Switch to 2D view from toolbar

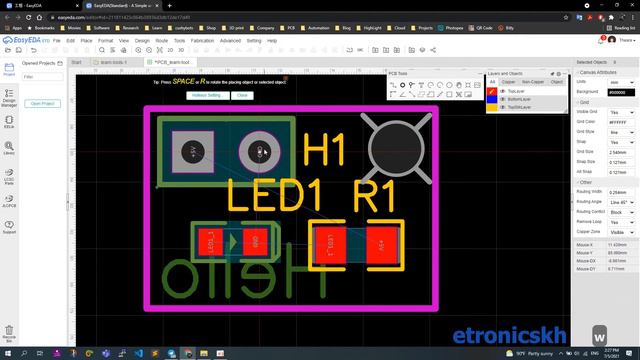click(x=170, y=50)
